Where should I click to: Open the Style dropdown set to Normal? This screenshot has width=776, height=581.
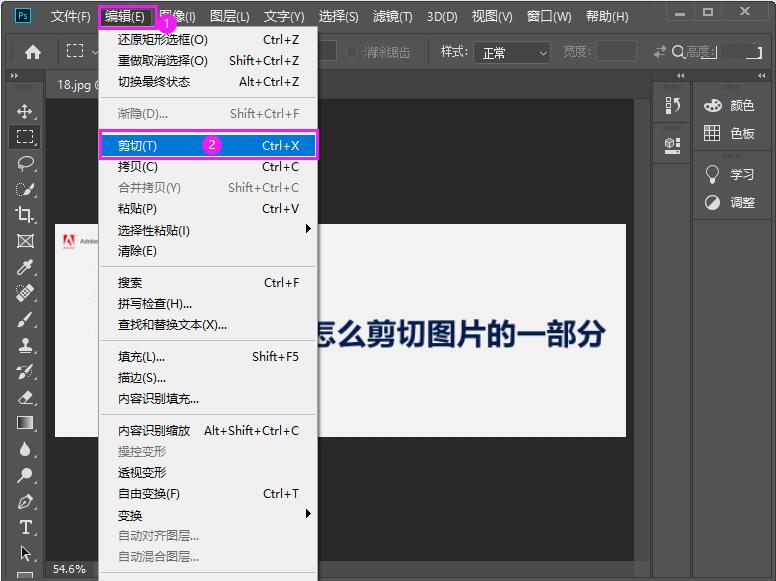(512, 52)
